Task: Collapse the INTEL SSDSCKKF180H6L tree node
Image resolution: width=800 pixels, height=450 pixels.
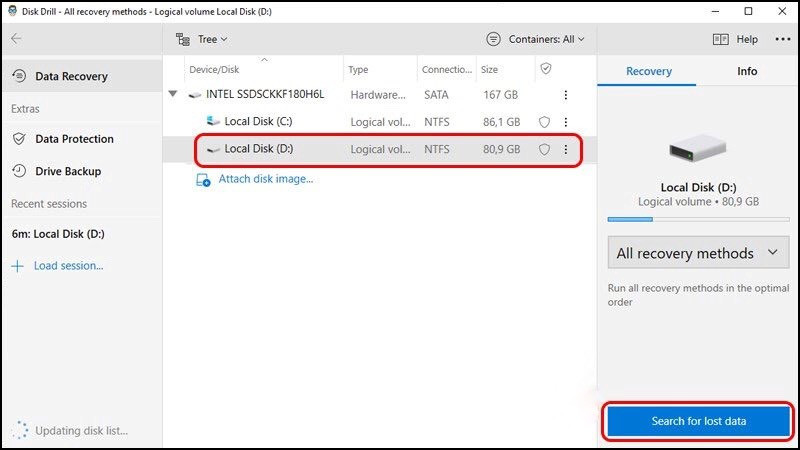Action: (x=173, y=95)
